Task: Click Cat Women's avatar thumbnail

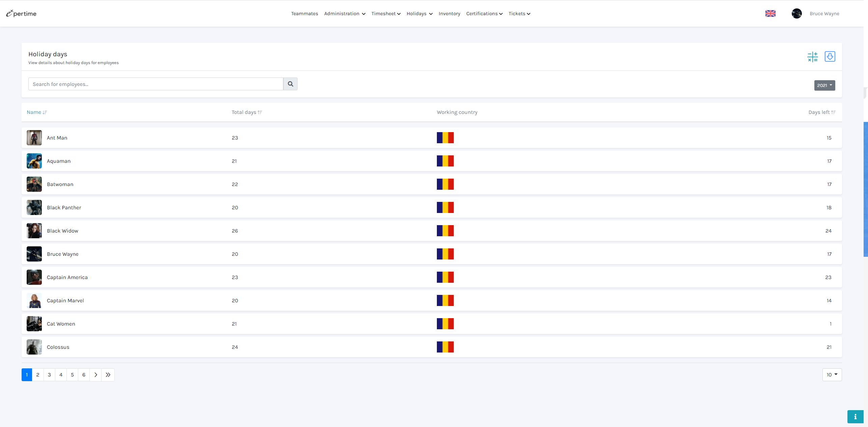Action: coord(34,324)
